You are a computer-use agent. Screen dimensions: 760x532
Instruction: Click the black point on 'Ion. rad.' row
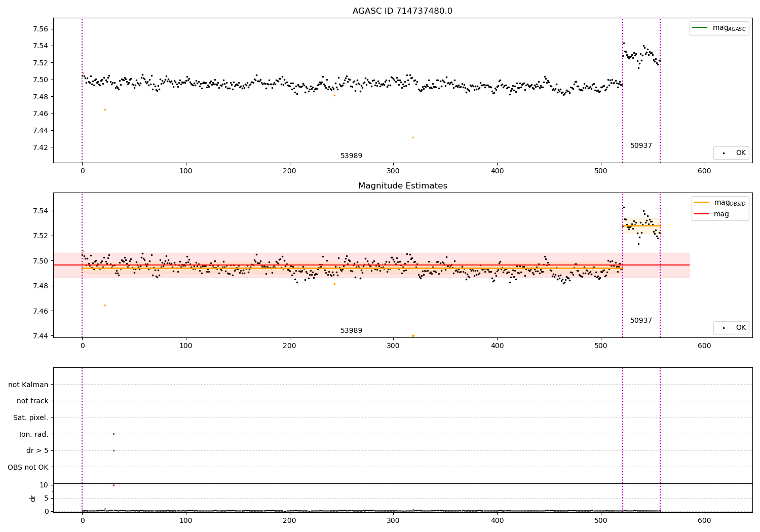[x=113, y=434]
